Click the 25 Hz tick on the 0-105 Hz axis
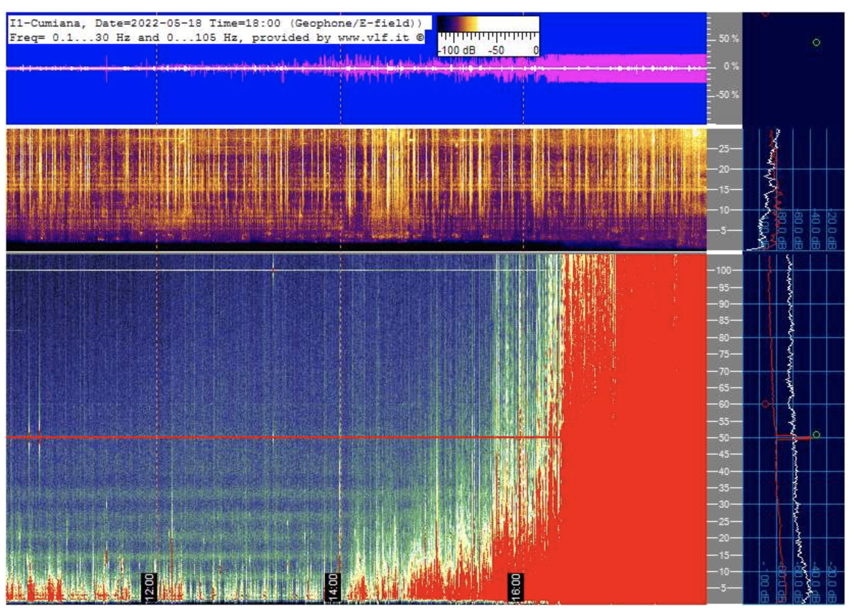 (x=724, y=522)
